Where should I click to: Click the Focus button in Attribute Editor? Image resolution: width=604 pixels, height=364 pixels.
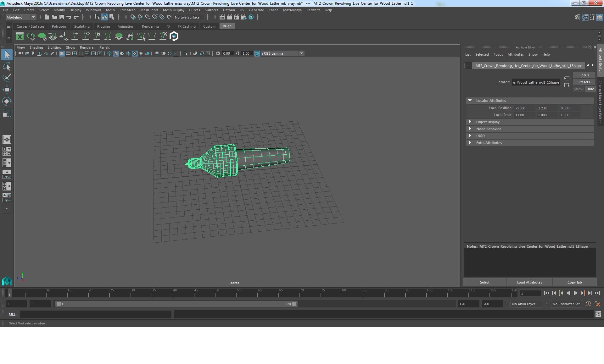click(x=584, y=75)
